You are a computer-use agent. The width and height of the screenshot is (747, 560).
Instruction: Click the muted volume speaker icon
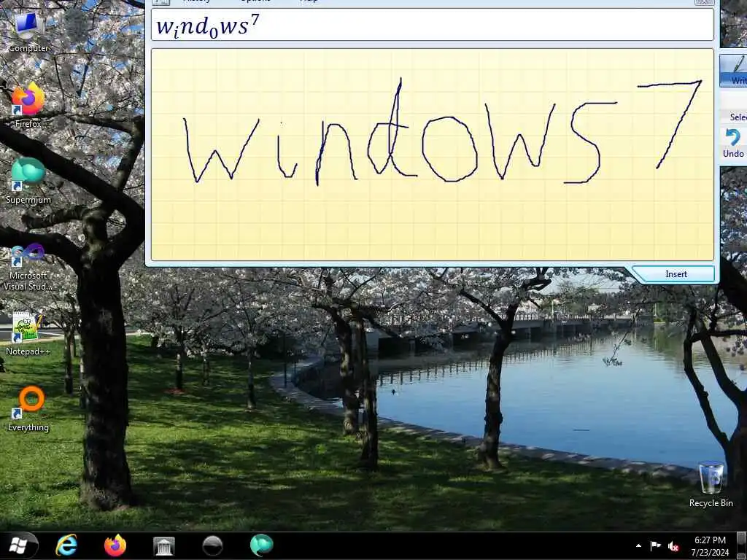tap(673, 546)
